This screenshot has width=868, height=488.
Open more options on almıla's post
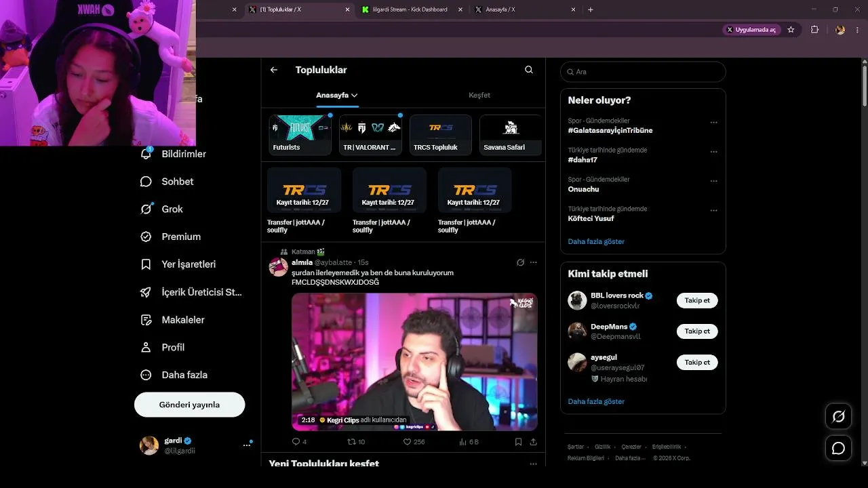[533, 262]
